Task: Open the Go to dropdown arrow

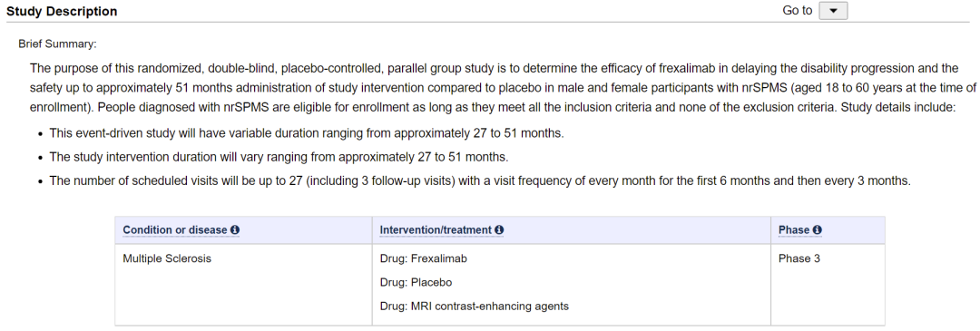Action: 832,11
